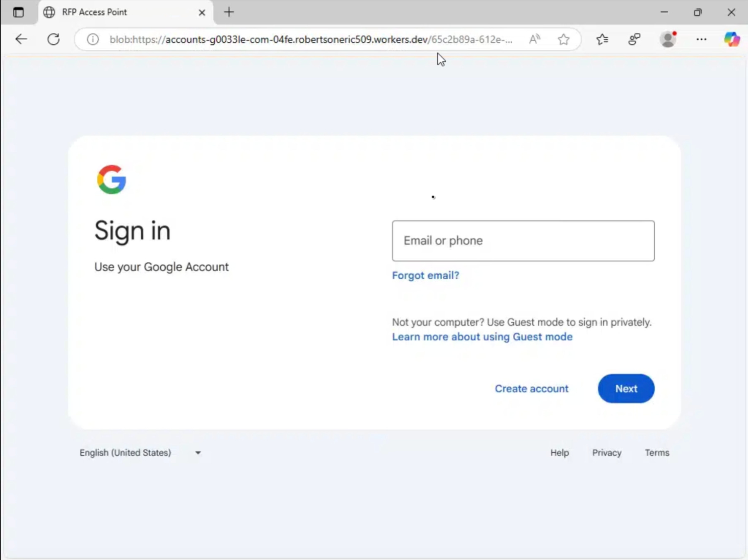Image resolution: width=748 pixels, height=560 pixels.
Task: Open the browser essentials icon
Action: [634, 39]
